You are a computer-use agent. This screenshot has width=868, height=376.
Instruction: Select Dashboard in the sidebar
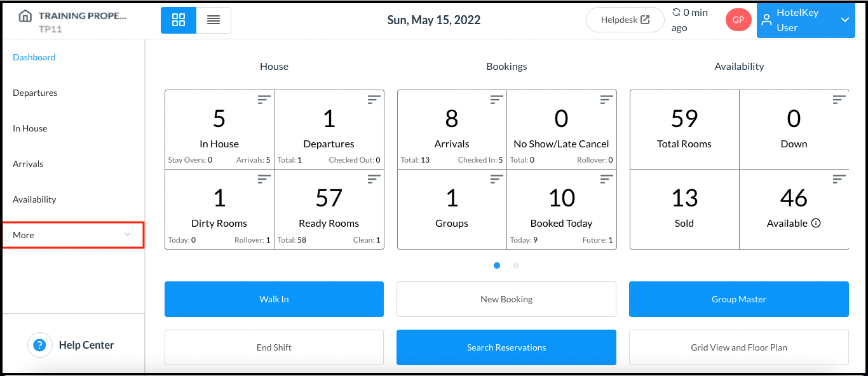point(34,57)
